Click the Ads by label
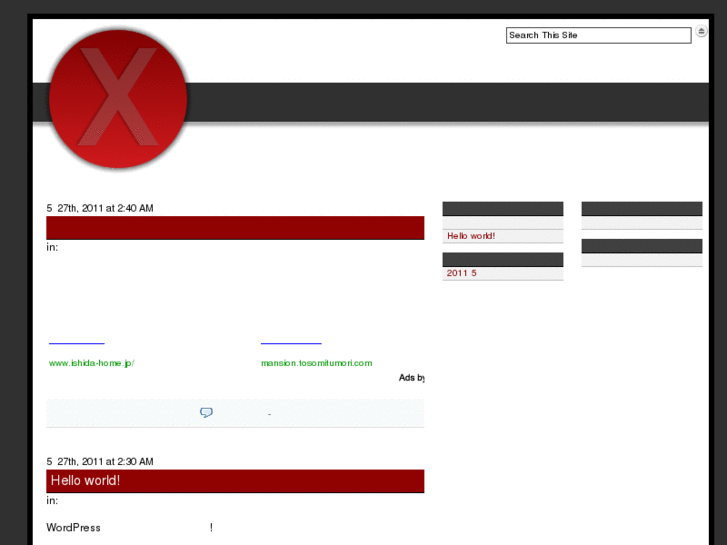This screenshot has width=727, height=545. coord(412,378)
